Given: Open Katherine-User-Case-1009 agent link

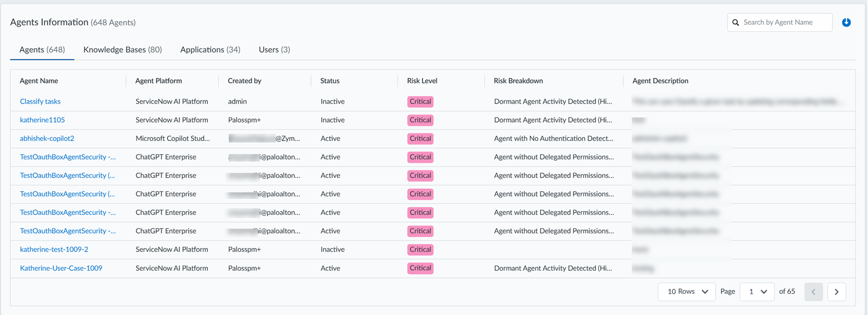Looking at the screenshot, I should pos(61,268).
